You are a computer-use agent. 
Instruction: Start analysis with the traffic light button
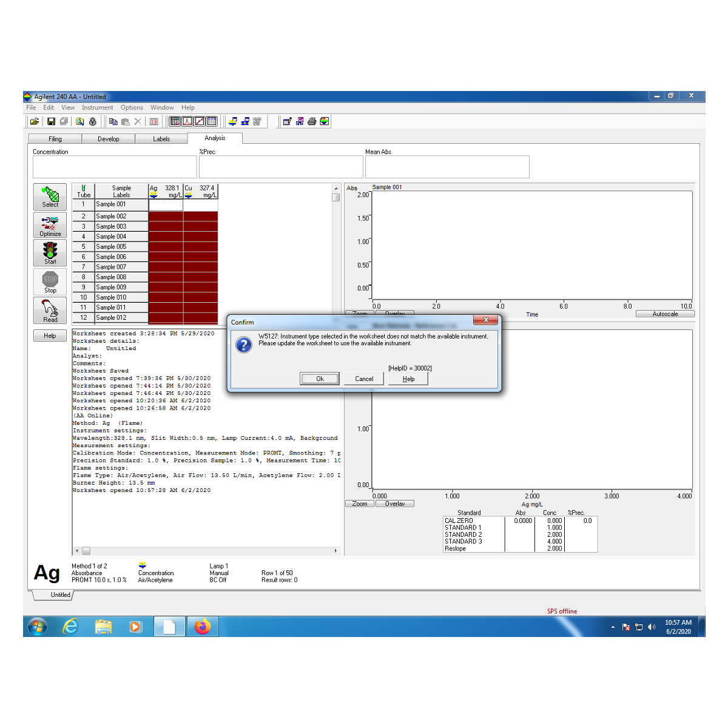(x=50, y=253)
